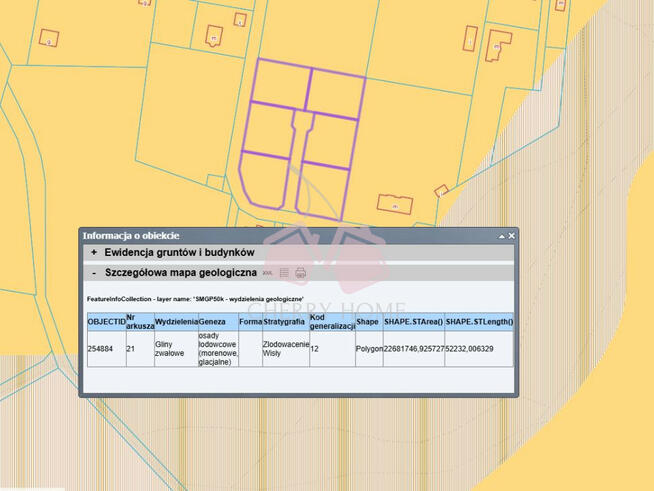654x491 pixels.
Task: Select the OBJECTID value 254884
Action: click(106, 349)
